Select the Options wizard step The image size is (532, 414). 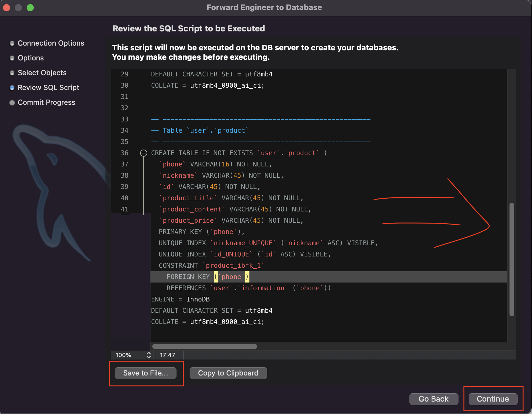(31, 58)
